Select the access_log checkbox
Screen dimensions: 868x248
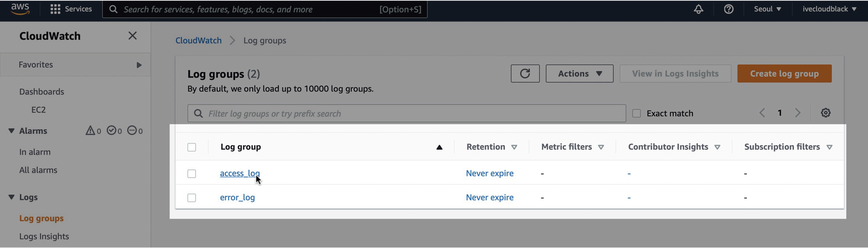click(x=191, y=174)
